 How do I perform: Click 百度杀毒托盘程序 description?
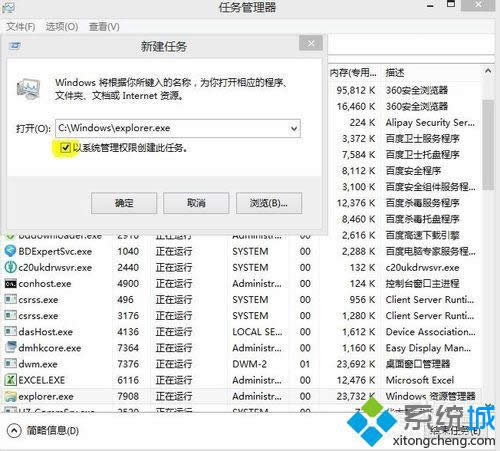tap(422, 219)
